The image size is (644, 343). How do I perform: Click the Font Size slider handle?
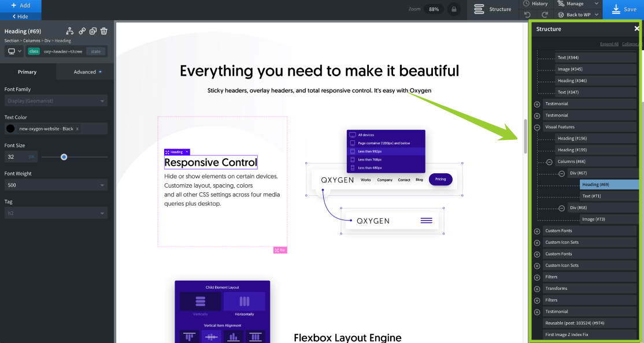click(64, 156)
